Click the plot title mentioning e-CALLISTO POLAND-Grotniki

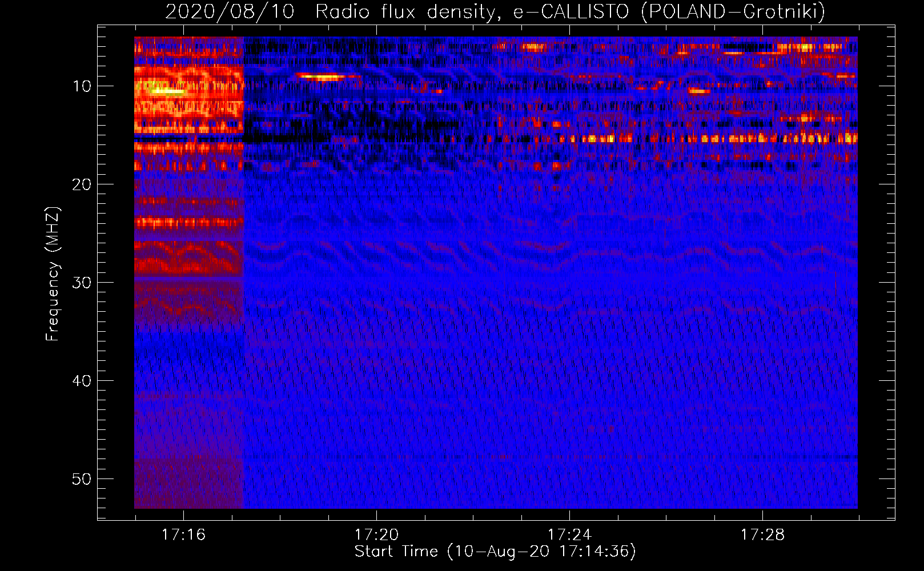pyautogui.click(x=495, y=11)
